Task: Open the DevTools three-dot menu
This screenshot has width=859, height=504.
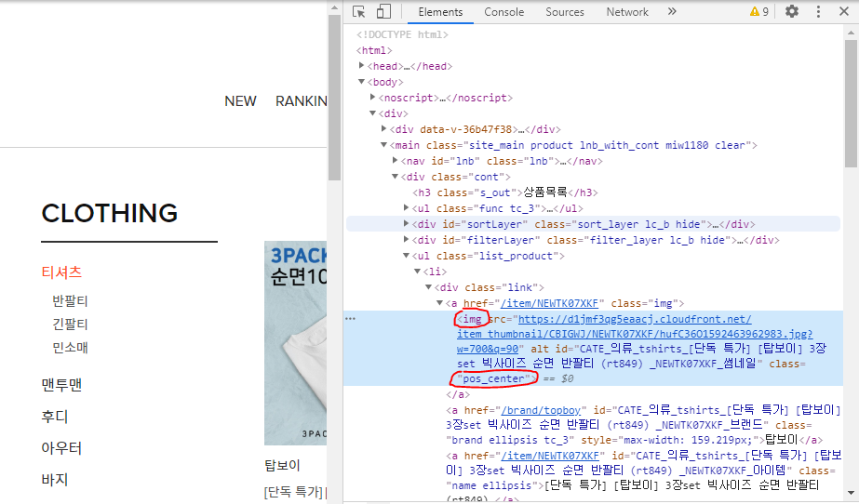Action: (818, 11)
